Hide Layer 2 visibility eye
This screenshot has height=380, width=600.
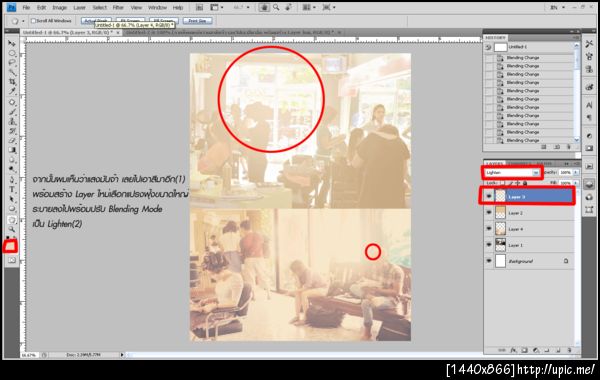pos(489,212)
